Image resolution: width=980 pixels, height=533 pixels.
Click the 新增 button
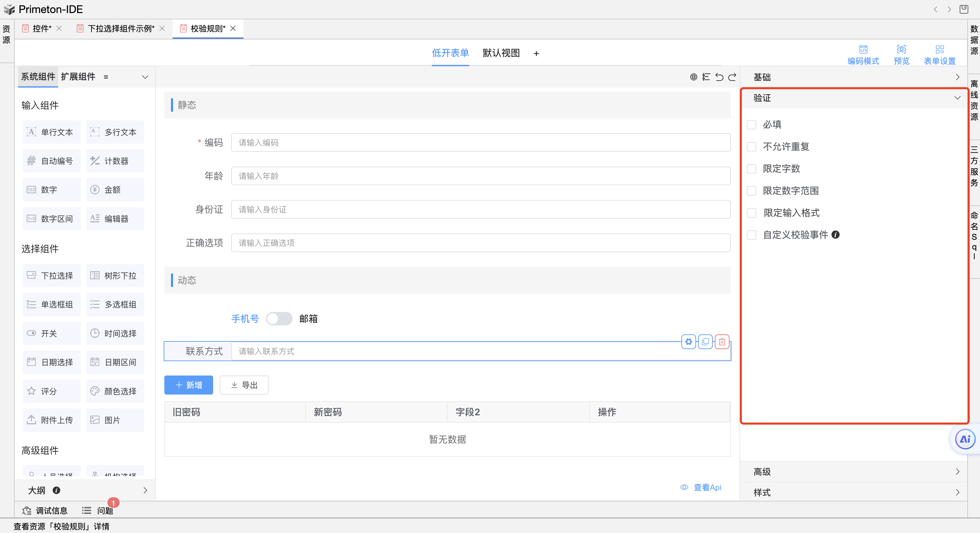pyautogui.click(x=189, y=385)
